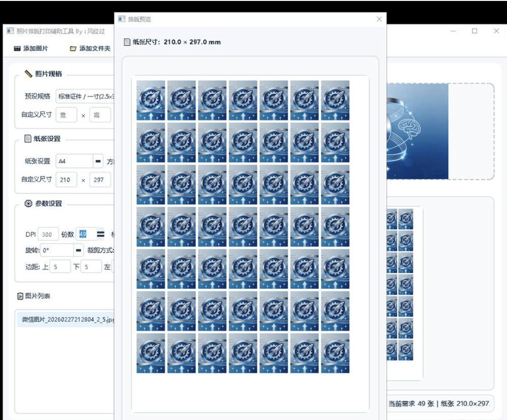
Task: Click the Add Image (添加图片) toolbar icon
Action: point(17,48)
